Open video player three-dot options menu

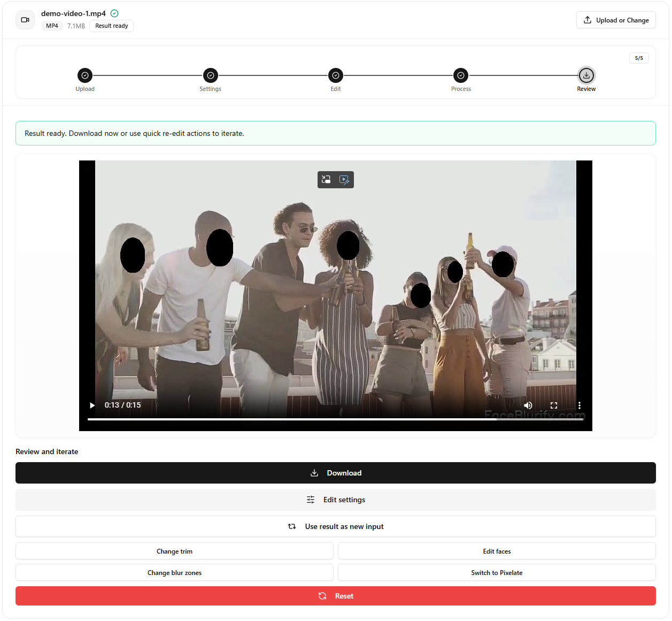pos(579,405)
